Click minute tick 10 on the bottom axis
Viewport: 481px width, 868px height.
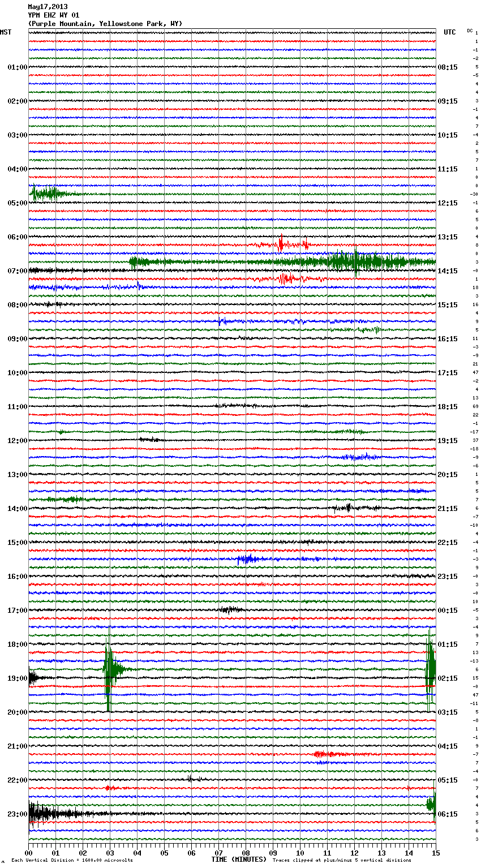tap(300, 853)
